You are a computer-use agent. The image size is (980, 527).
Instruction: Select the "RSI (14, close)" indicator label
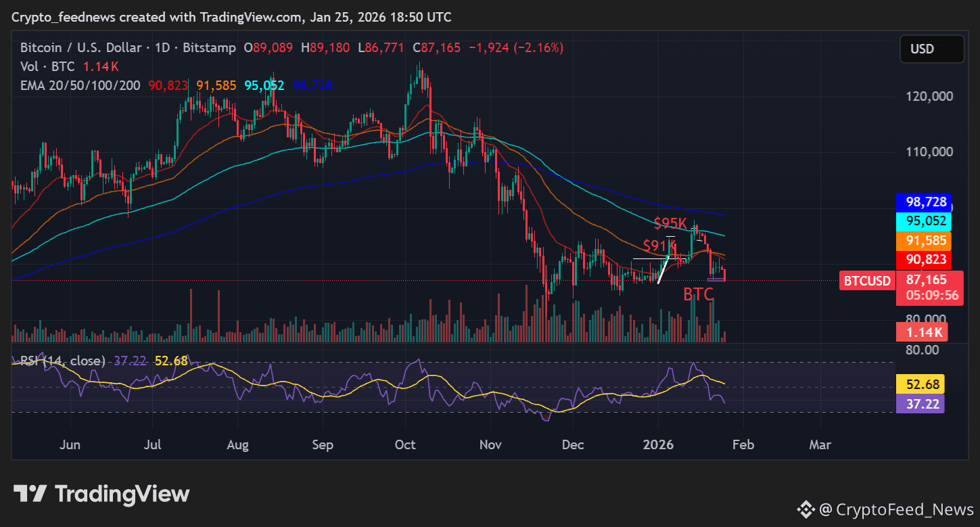[63, 361]
